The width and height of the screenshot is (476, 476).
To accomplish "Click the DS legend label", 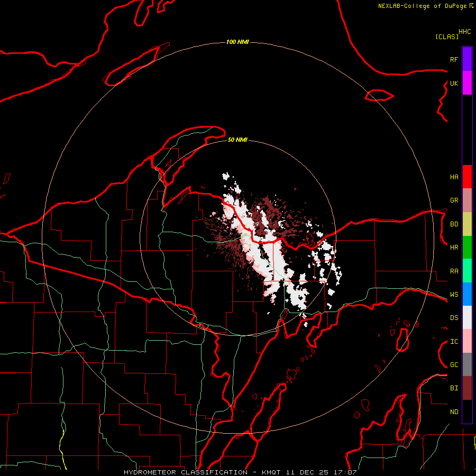I will [x=454, y=318].
